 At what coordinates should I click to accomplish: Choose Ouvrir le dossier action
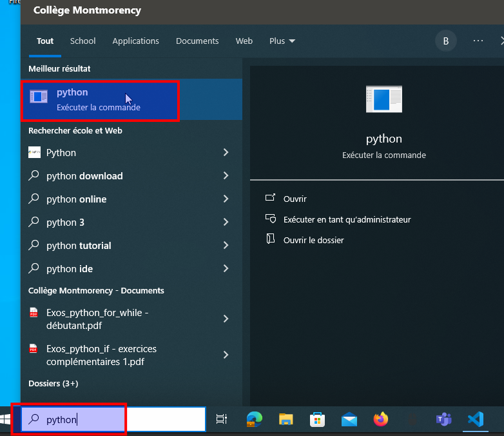[313, 240]
